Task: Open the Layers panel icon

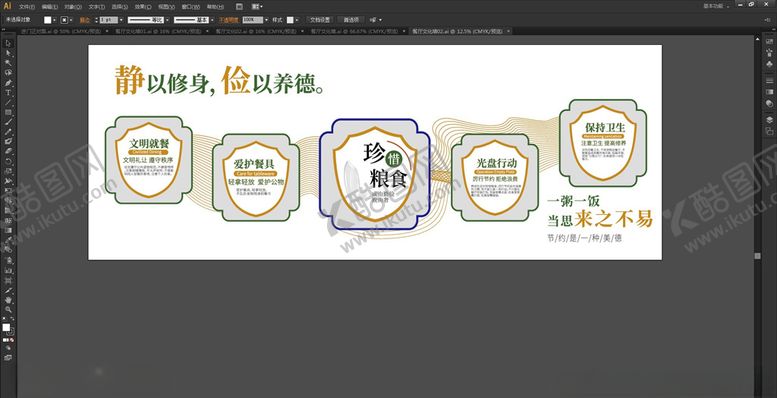Action: click(769, 119)
